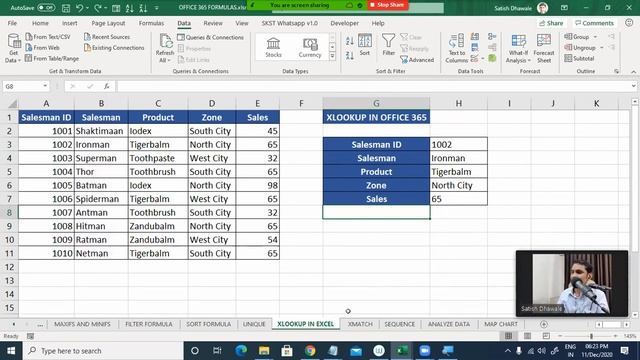Open Existing Connections
Image resolution: width=640 pixels, height=360 pixels.
coord(114,47)
